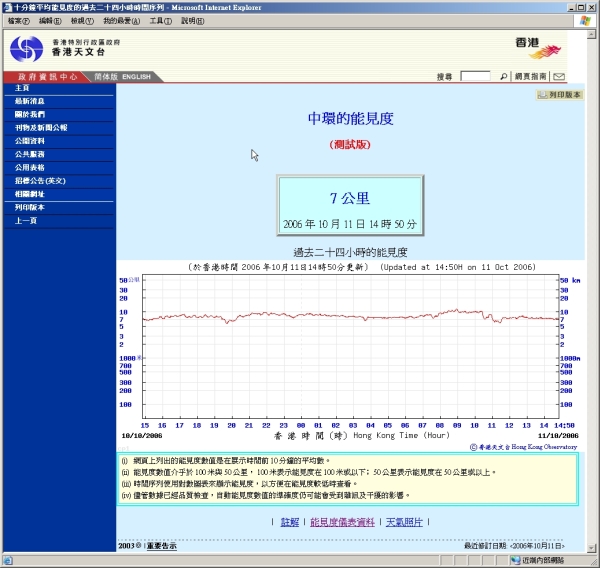
Task: Click the Windows flag logo in toolbar
Action: click(x=585, y=21)
